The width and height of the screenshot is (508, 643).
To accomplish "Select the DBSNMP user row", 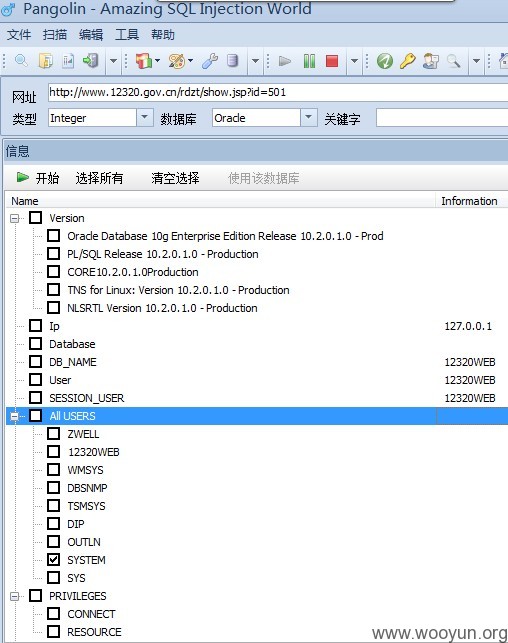I will point(87,488).
